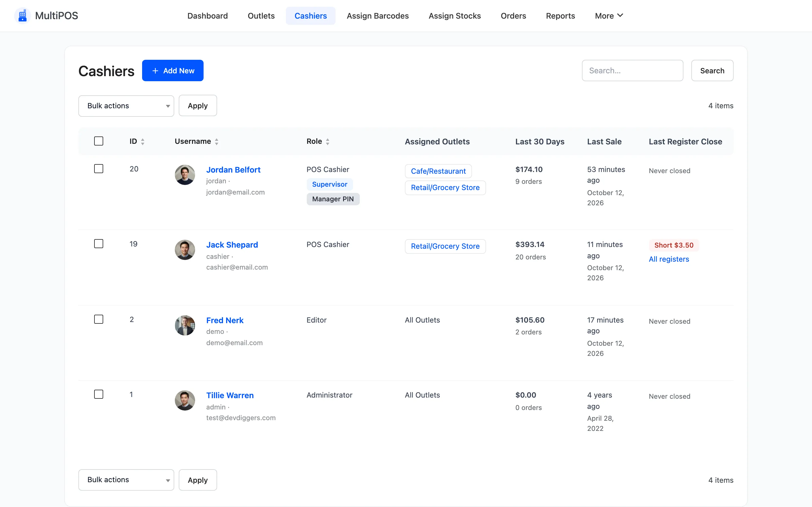Click Jack Shepard's Retail/Grocery Store tag
The image size is (812, 507).
[445, 246]
